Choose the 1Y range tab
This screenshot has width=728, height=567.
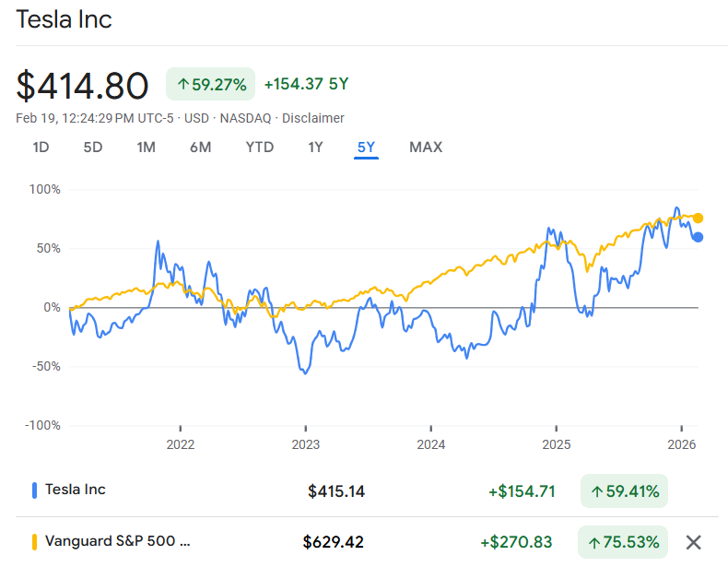315,148
